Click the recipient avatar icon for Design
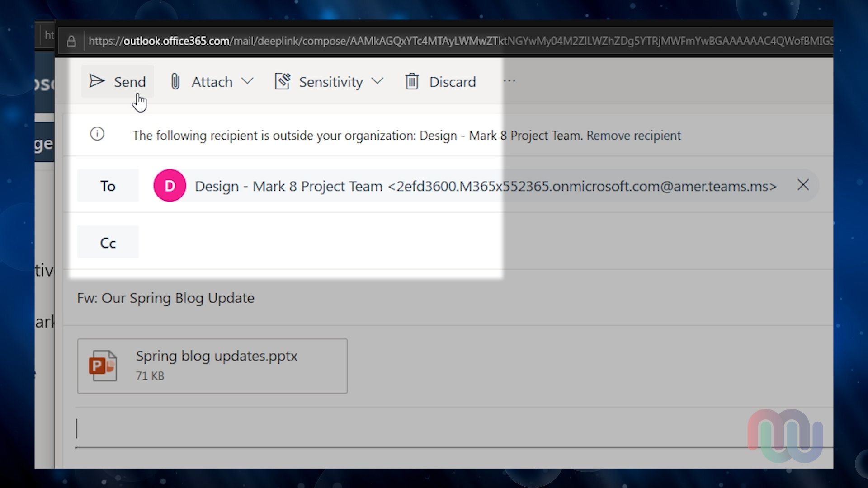 click(169, 185)
